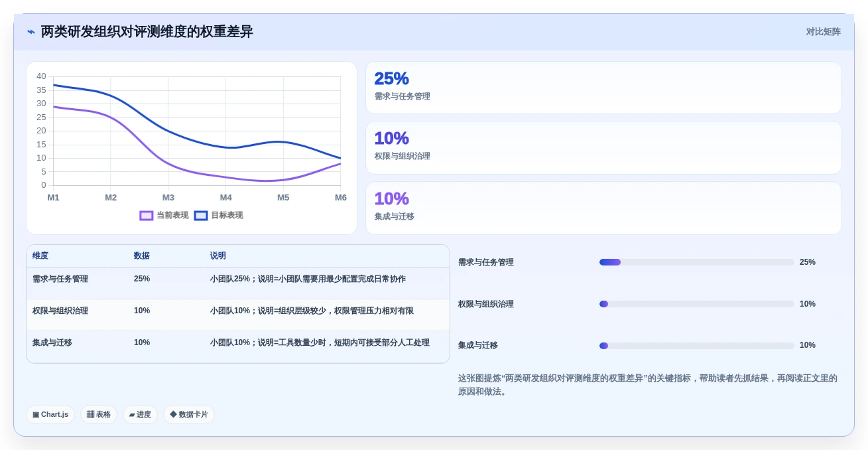Toggle the 目标表现 legend swatch
This screenshot has width=868, height=450.
coord(201,216)
